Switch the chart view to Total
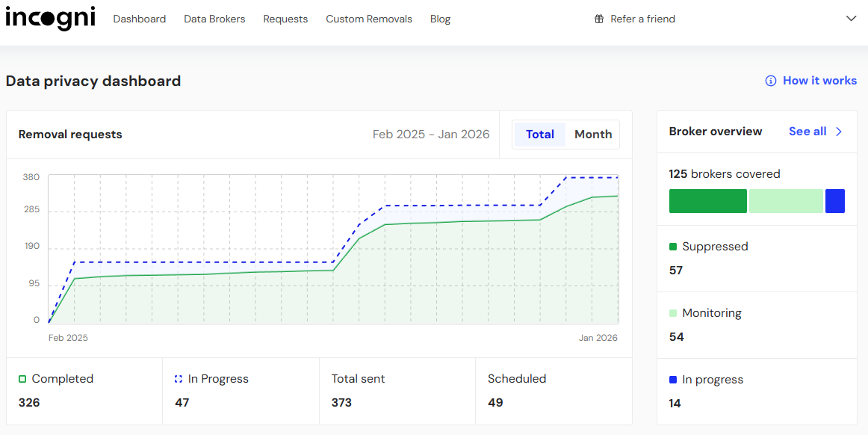Screen dimensions: 868x435 539,134
